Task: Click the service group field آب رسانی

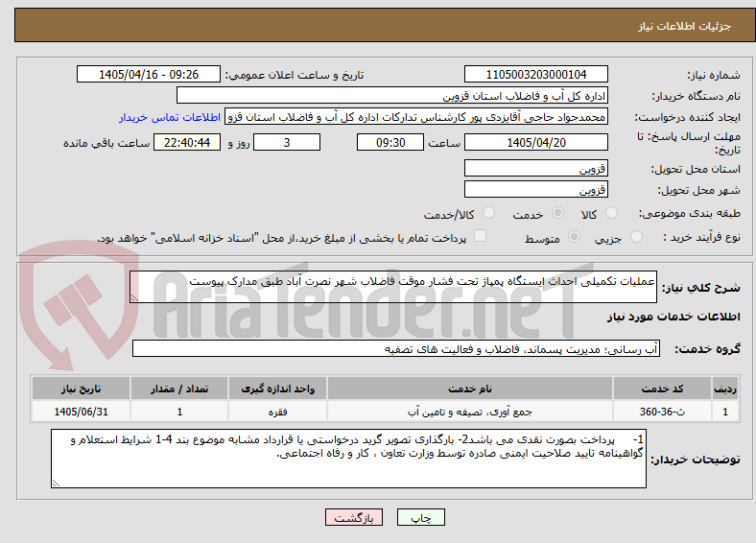Action: [396, 348]
